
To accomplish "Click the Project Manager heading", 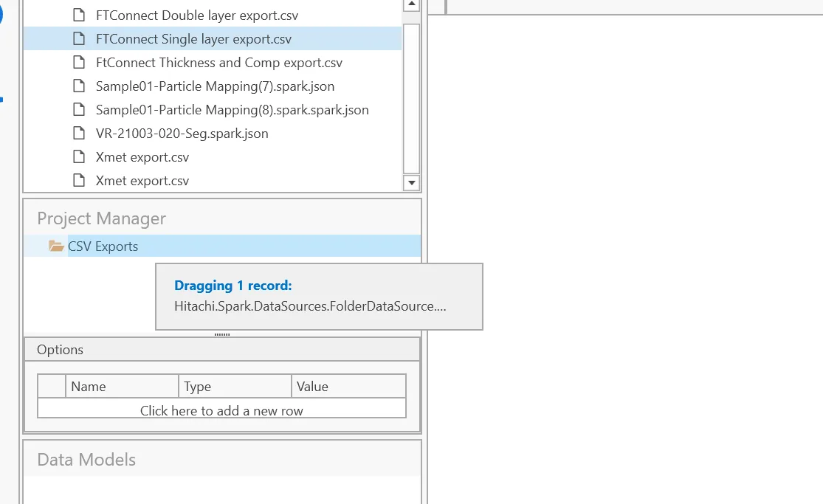I will click(x=101, y=218).
